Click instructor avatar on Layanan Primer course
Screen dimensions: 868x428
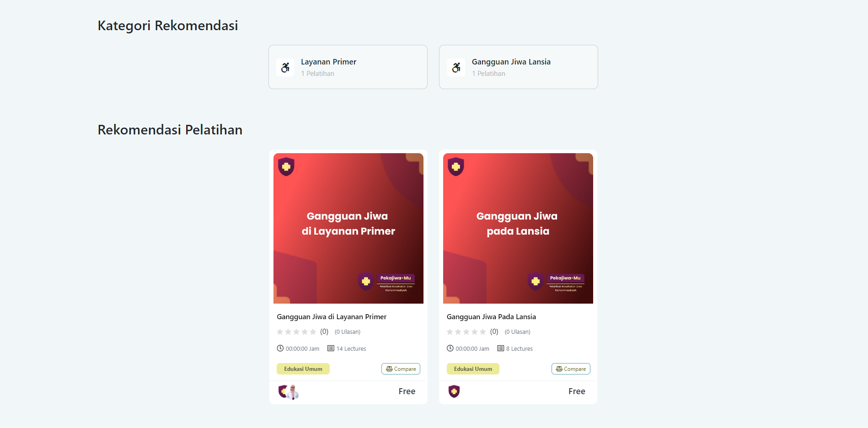[x=292, y=392]
